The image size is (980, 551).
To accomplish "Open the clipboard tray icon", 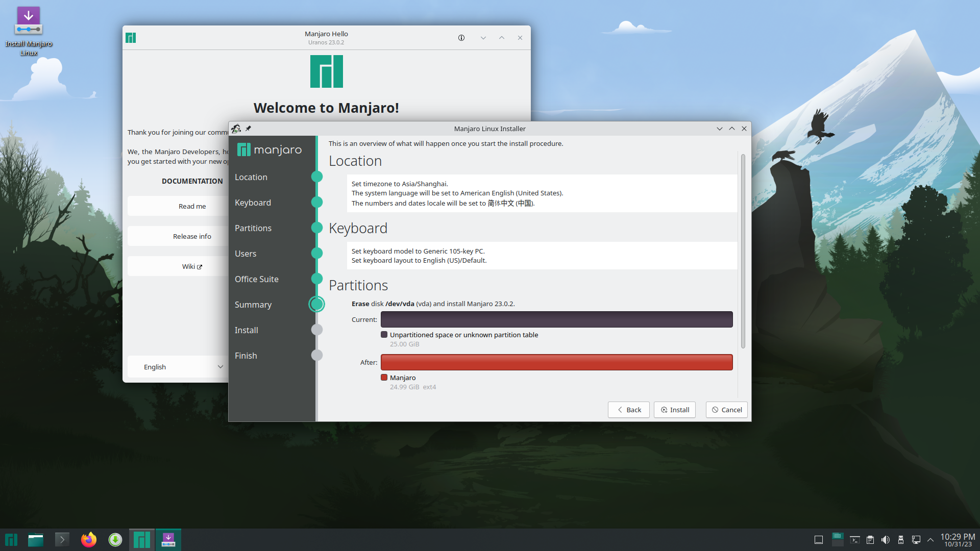I will click(x=870, y=540).
